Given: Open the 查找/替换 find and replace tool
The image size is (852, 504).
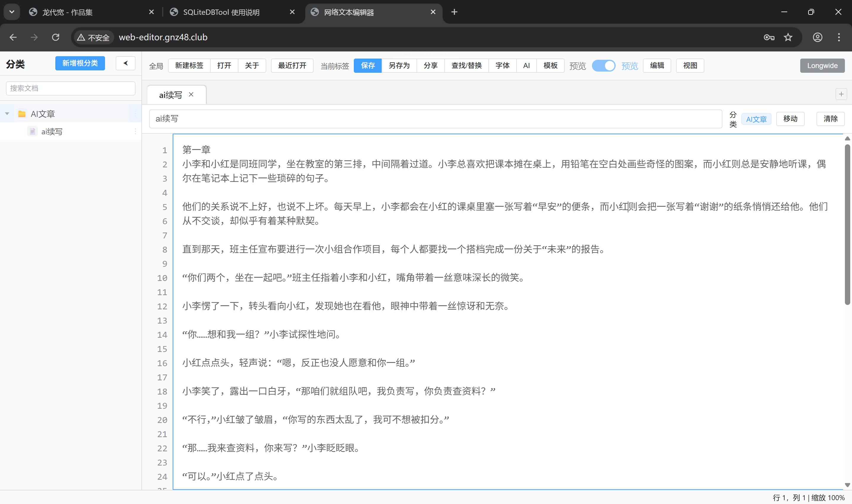Looking at the screenshot, I should tap(466, 66).
